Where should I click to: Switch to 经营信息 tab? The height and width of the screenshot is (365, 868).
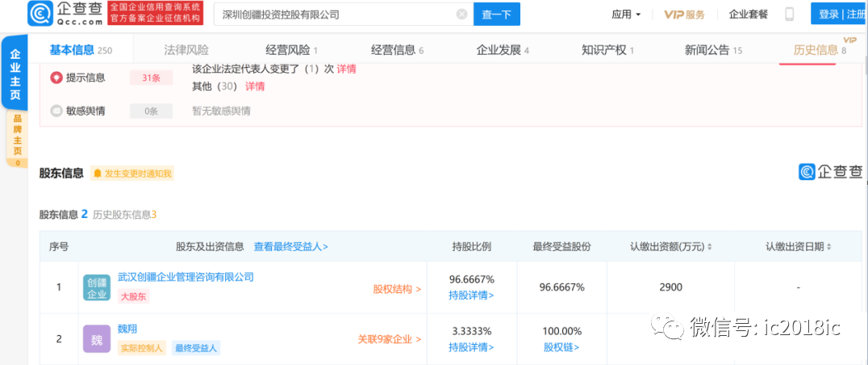397,50
